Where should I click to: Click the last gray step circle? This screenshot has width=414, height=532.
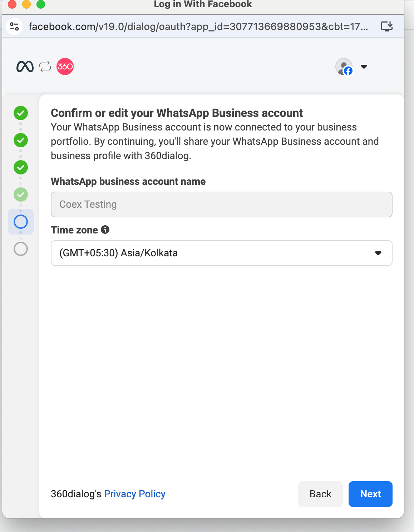pos(21,249)
